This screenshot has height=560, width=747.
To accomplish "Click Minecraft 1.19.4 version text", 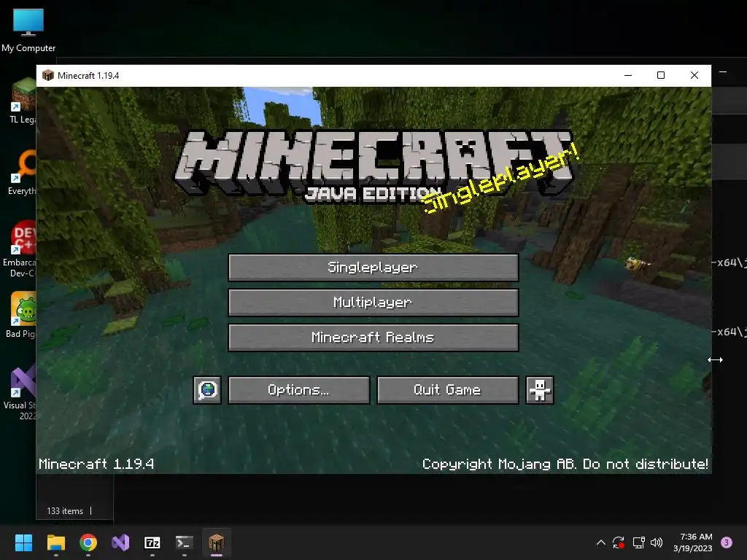I will point(96,464).
